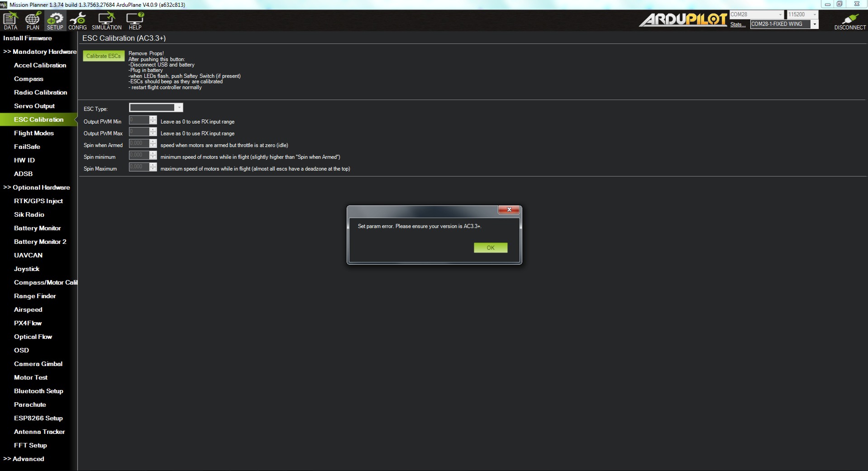Open the Motor Test page
Viewport: 868px width, 471px height.
[x=30, y=377]
